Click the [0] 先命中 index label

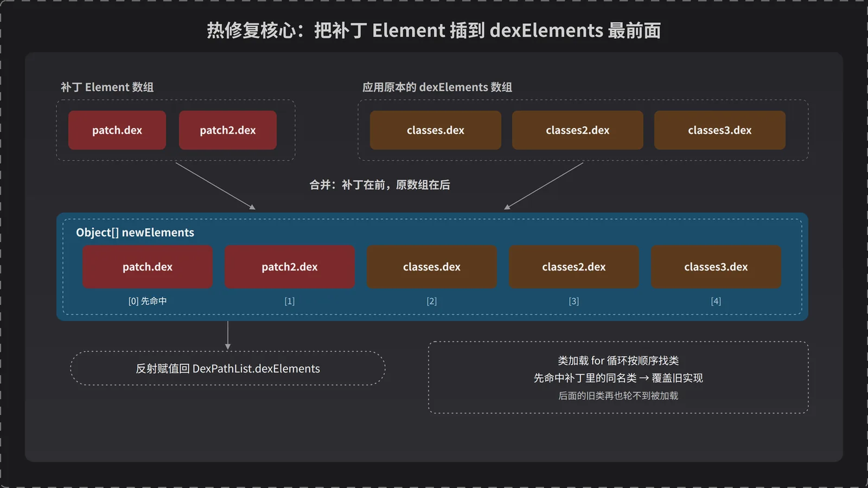pos(148,301)
